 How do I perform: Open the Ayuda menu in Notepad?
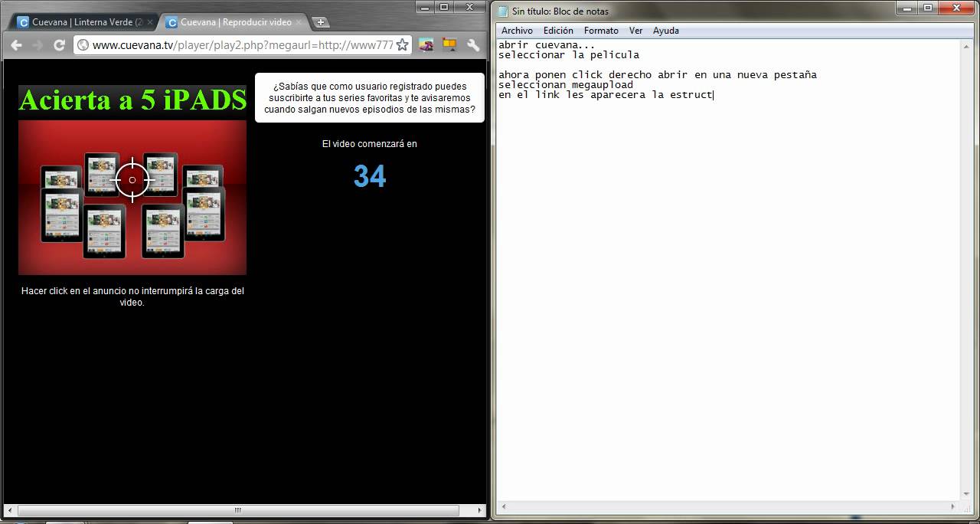665,31
